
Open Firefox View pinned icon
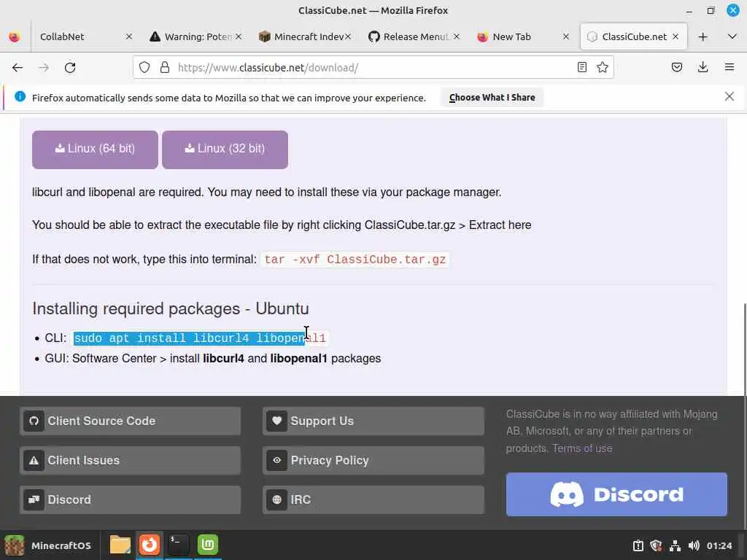[x=15, y=36]
